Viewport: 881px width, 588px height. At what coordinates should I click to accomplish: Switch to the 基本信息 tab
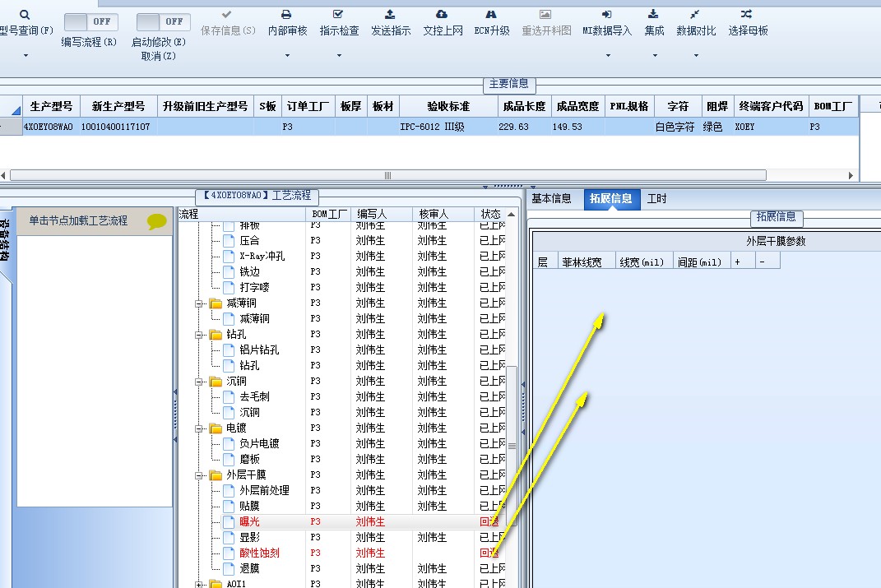click(x=551, y=199)
